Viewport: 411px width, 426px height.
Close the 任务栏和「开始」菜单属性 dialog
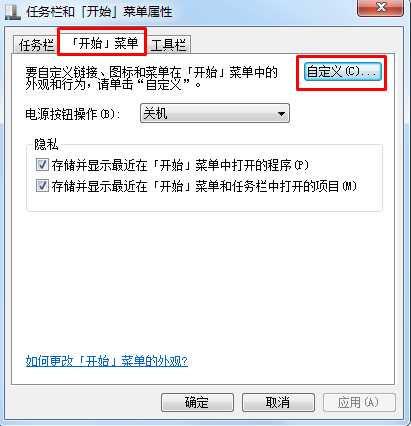tap(381, 7)
